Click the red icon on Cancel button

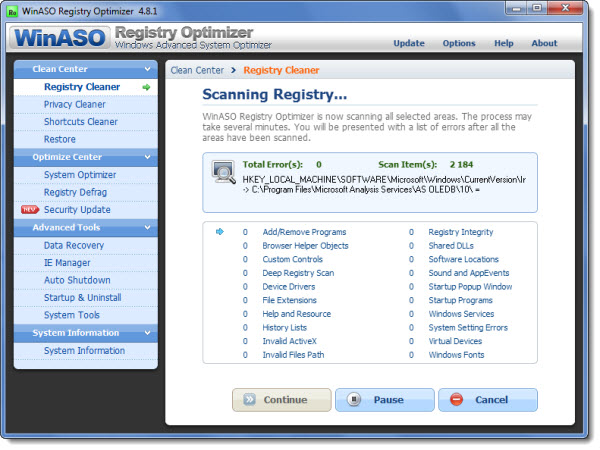tap(457, 400)
